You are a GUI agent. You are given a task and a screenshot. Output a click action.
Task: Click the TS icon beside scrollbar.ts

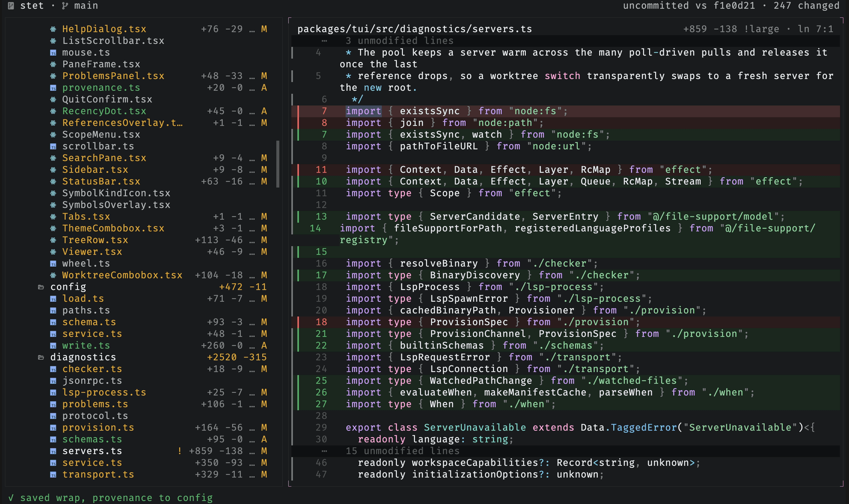pos(53,146)
